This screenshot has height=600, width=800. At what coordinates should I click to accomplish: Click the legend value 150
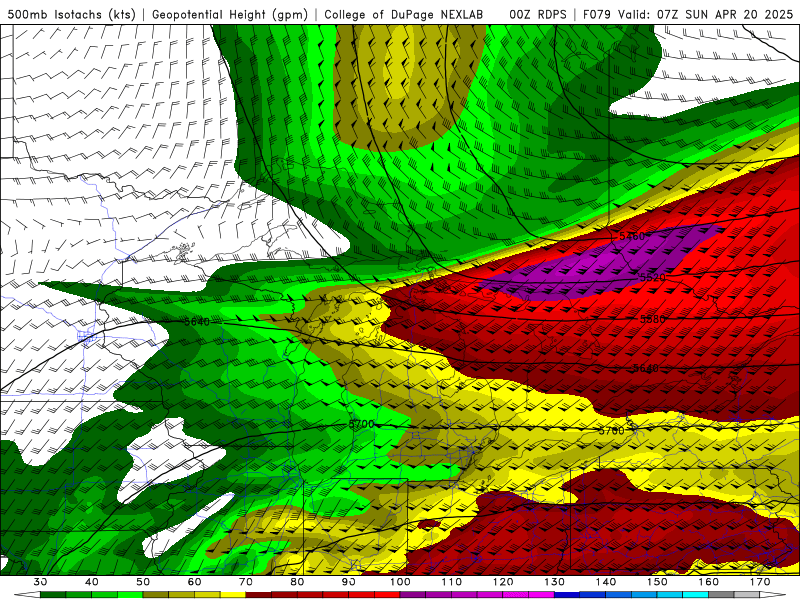(657, 582)
